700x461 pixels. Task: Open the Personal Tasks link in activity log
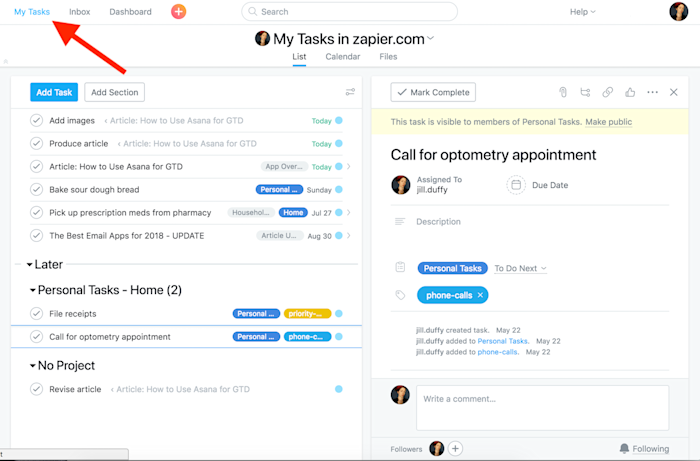(x=502, y=341)
